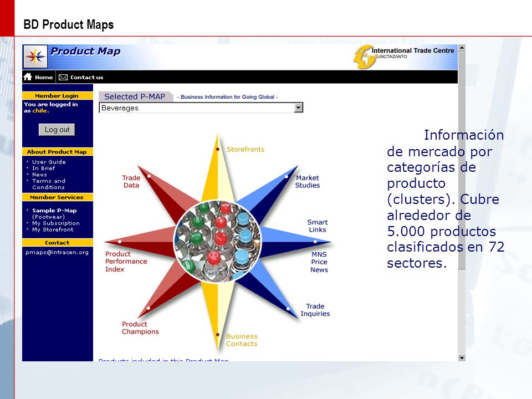Image resolution: width=532 pixels, height=399 pixels.
Task: Click the Business Information for Going Global text
Action: (x=227, y=97)
